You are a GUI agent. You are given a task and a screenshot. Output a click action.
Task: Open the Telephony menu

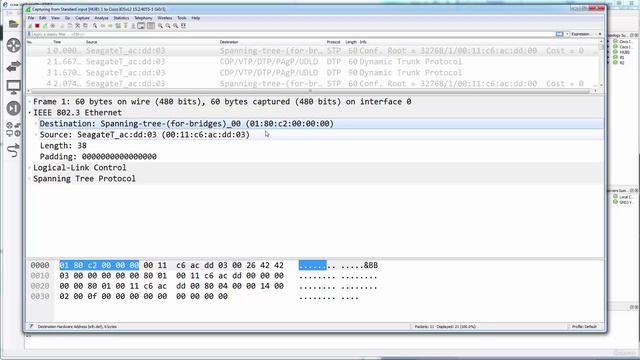(x=143, y=18)
